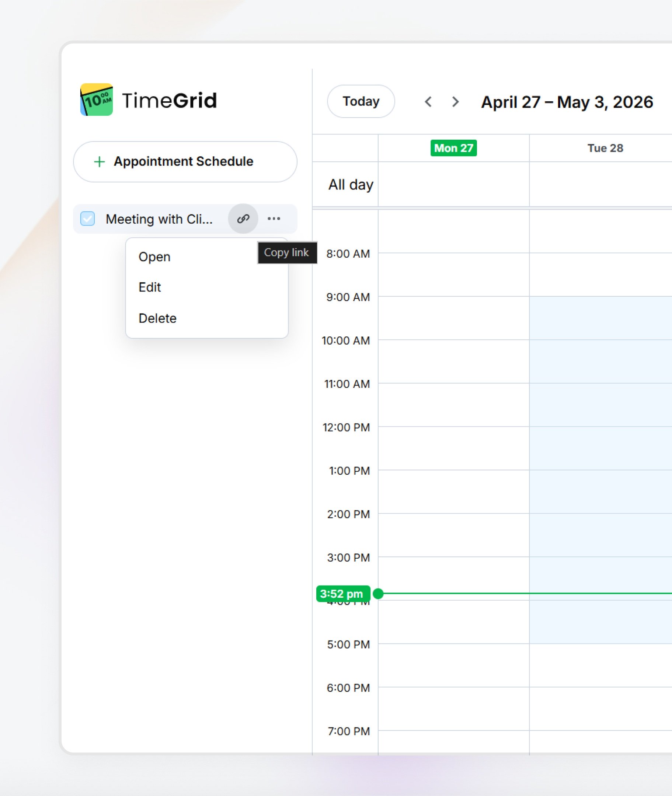Click the TimeGrid brand name
Screen dimensions: 672x796
[170, 101]
